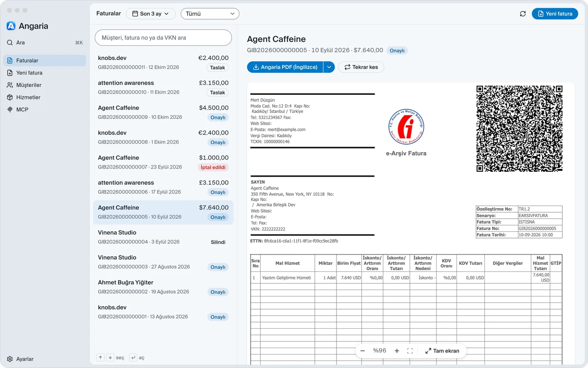Image resolution: width=588 pixels, height=368 pixels.
Task: Click the Yazılım Geliştirme Hizmeti row
Action: click(x=406, y=278)
